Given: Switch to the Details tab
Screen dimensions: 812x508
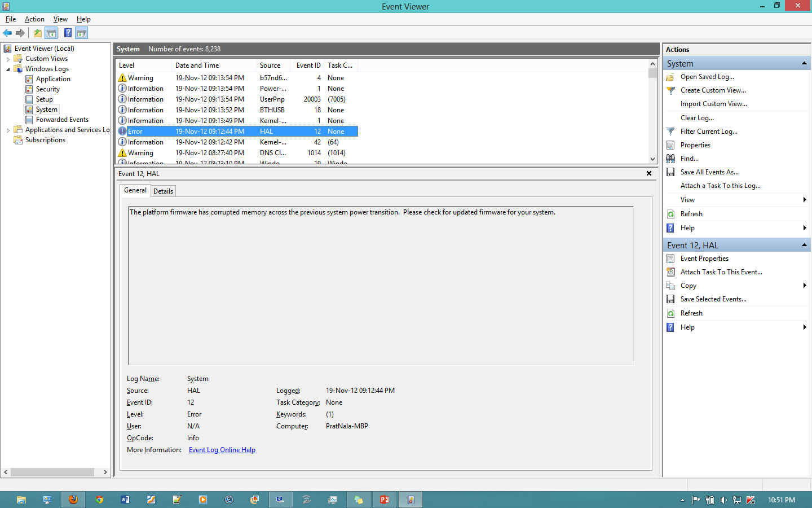Looking at the screenshot, I should 163,191.
